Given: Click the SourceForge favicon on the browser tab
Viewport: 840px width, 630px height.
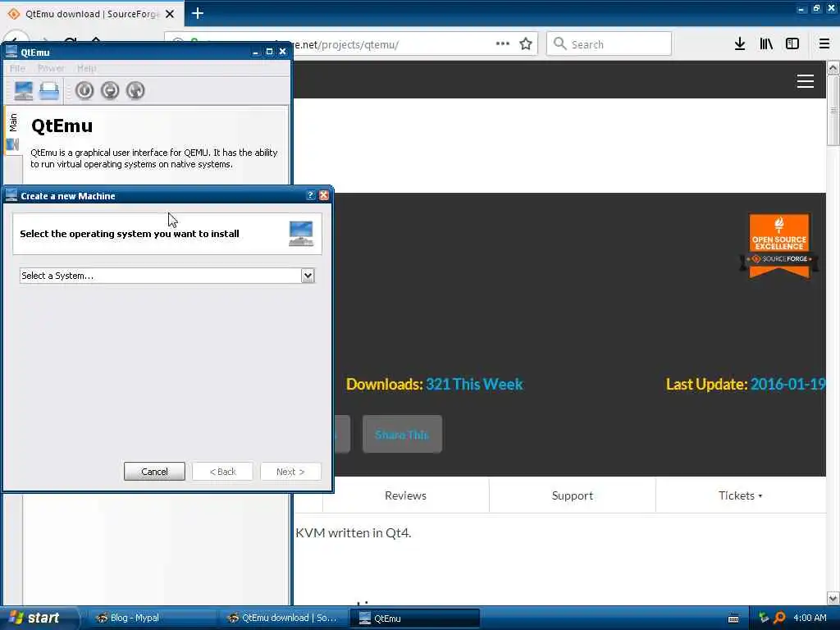Looking at the screenshot, I should [x=14, y=14].
